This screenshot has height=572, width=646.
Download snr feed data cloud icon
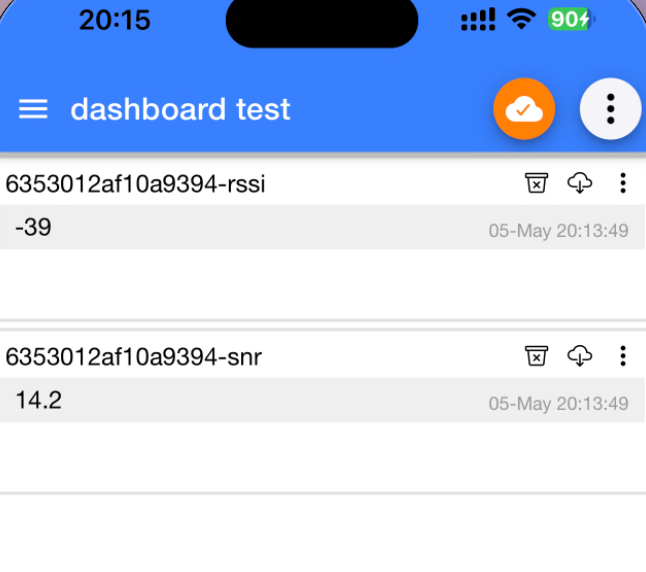tap(580, 356)
